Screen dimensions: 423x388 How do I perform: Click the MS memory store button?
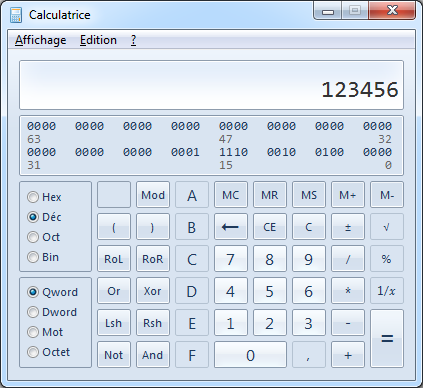[309, 195]
